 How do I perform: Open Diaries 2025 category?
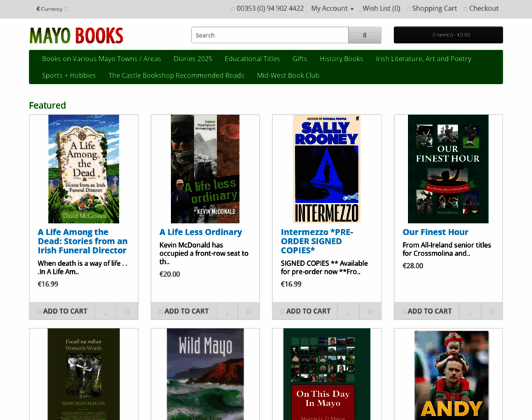[x=193, y=59]
